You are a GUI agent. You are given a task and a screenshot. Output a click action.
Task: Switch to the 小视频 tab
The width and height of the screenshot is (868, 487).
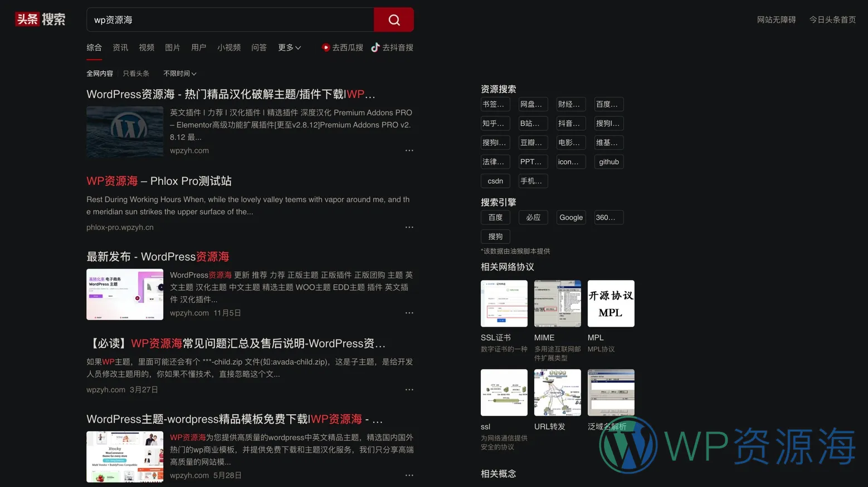[x=229, y=48]
